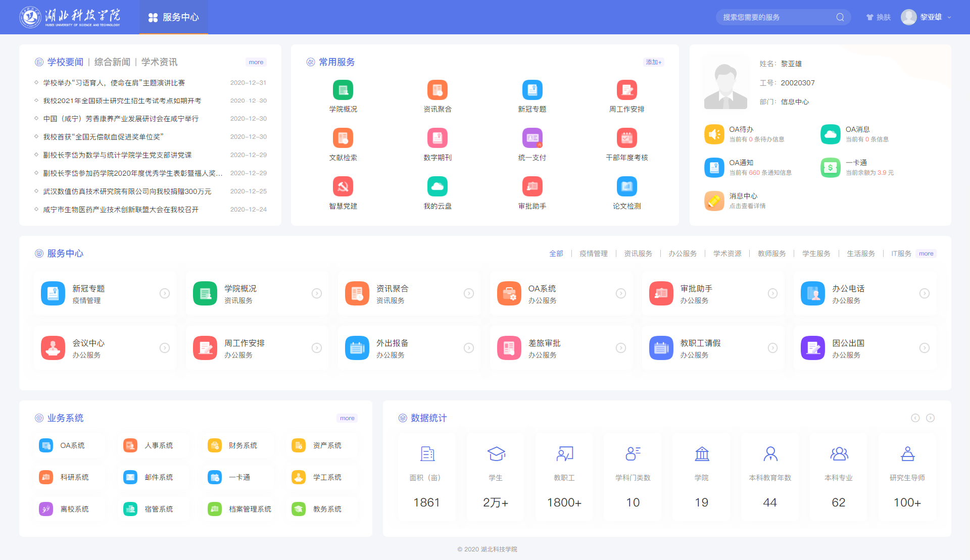Click the search magnifier icon

840,17
